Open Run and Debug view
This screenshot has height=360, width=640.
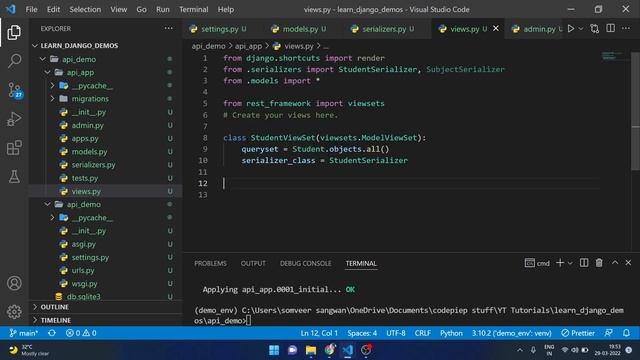point(14,119)
